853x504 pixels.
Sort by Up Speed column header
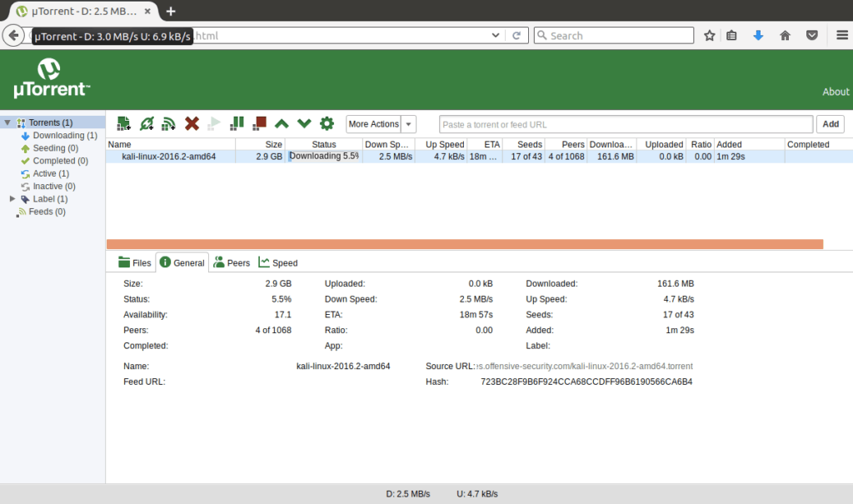click(441, 144)
